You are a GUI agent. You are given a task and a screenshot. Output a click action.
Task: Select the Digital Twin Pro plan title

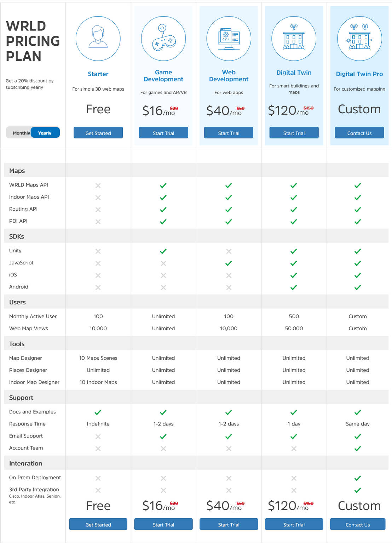359,74
